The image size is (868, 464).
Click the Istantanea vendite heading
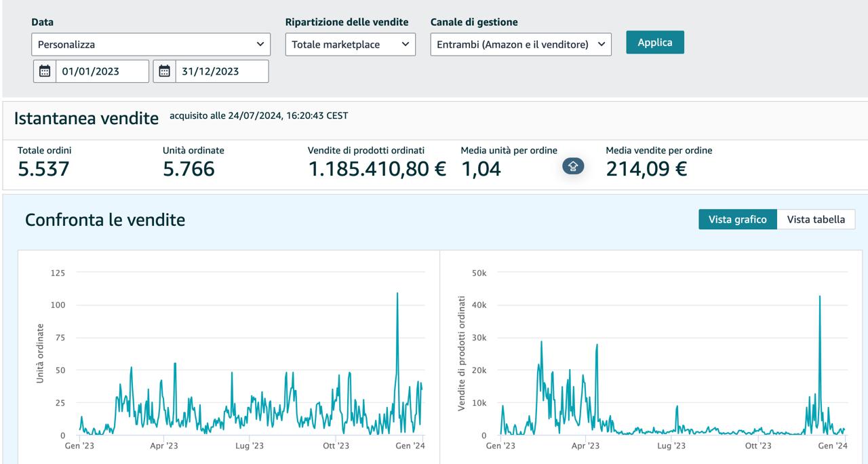click(86, 118)
